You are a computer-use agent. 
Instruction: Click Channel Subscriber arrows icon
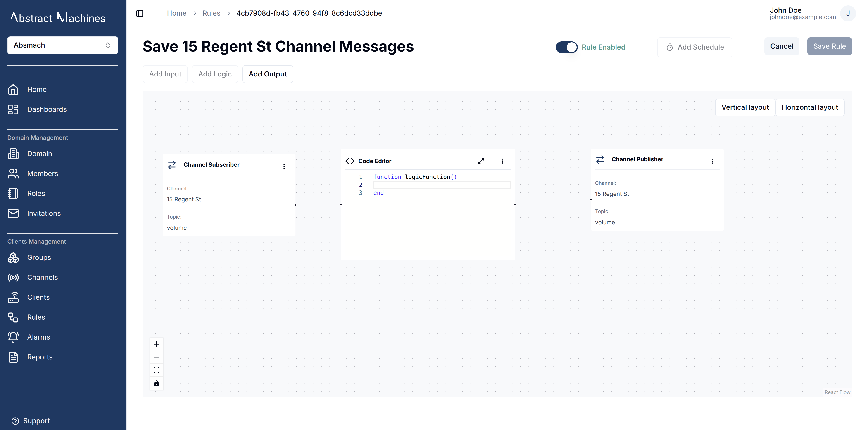coord(172,165)
